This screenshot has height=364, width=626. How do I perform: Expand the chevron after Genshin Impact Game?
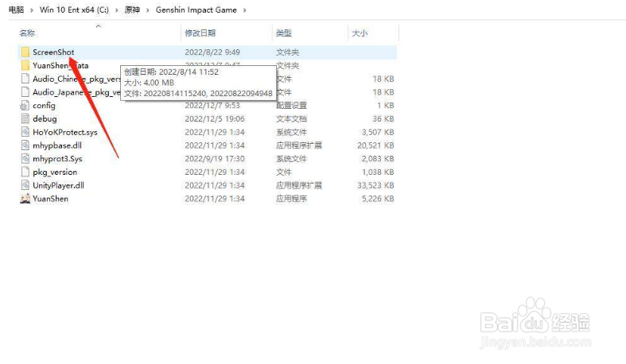pyautogui.click(x=244, y=10)
